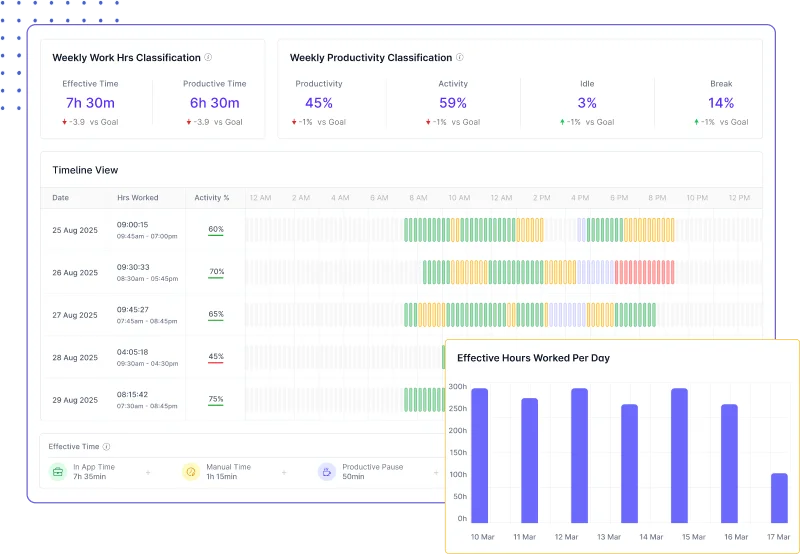Viewport: 800px width, 554px height.
Task: Click the info icon next to Effective Time
Action: (x=107, y=447)
